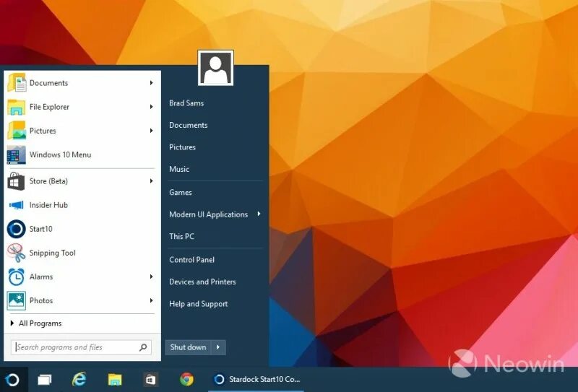Click the search magnifier icon
Viewport: 578px width, 392px height.
click(x=143, y=347)
